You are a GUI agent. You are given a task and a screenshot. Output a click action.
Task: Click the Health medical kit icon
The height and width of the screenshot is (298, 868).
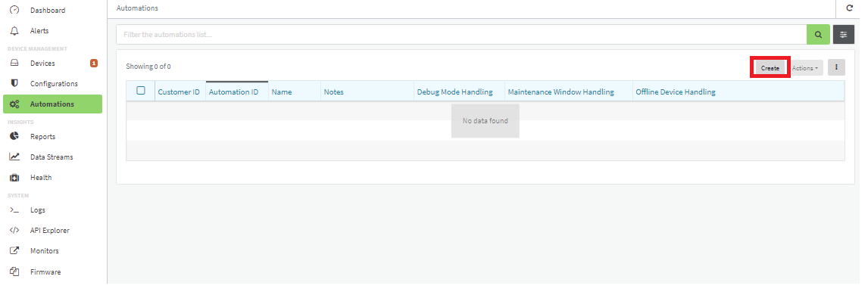pyautogui.click(x=15, y=178)
